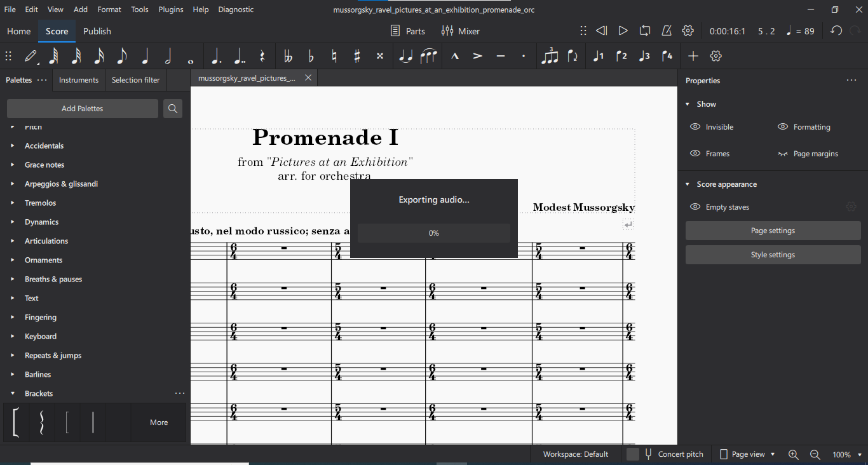Viewport: 868px width, 465px height.
Task: Select the quarter note duration icon
Action: tap(145, 56)
